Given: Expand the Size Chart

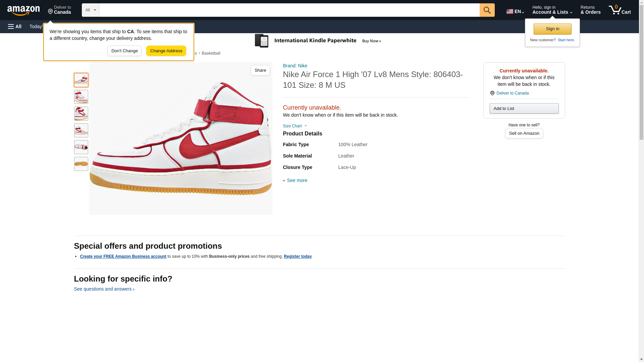Looking at the screenshot, I should pyautogui.click(x=294, y=126).
